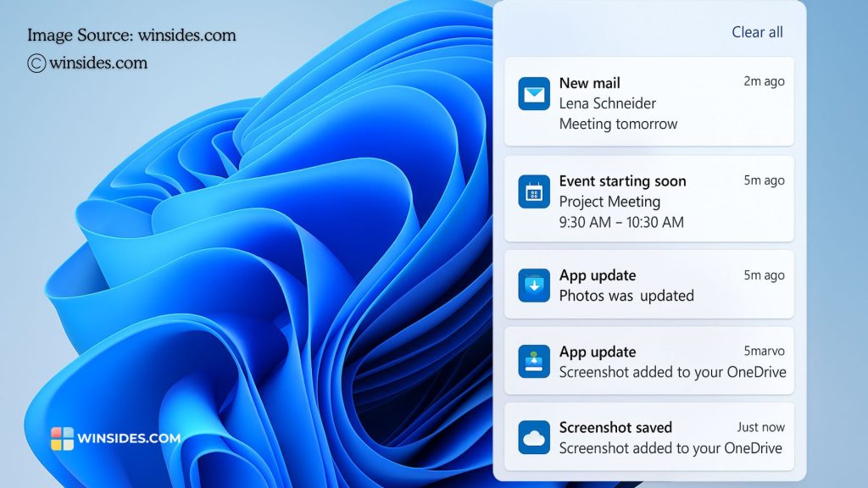Select the calendar icon in Event starting soon
Screen dimensions: 868x488
pos(533,191)
